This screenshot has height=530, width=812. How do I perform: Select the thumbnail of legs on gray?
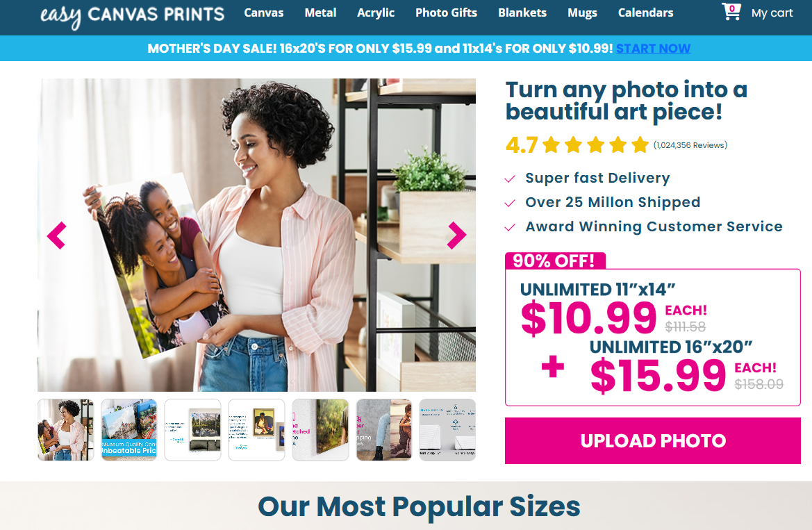coord(383,429)
